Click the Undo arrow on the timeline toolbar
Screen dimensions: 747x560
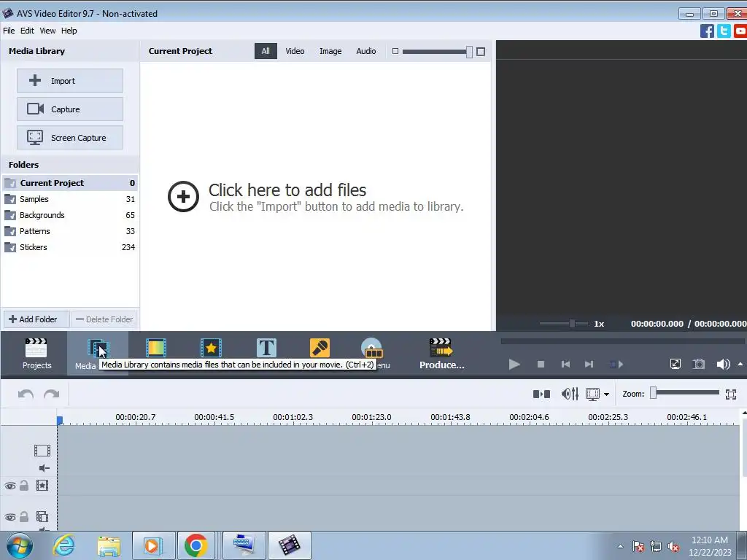point(26,394)
